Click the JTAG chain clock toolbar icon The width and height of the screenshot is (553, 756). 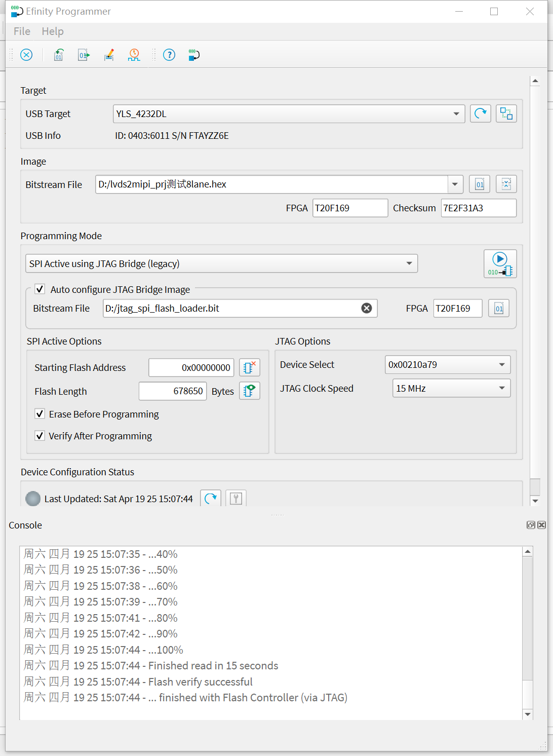pyautogui.click(x=134, y=55)
